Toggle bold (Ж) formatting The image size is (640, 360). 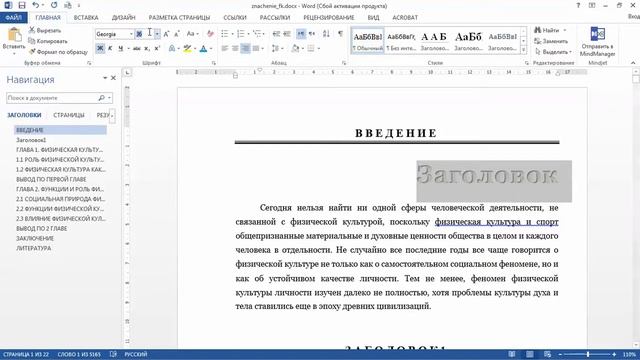click(100, 49)
